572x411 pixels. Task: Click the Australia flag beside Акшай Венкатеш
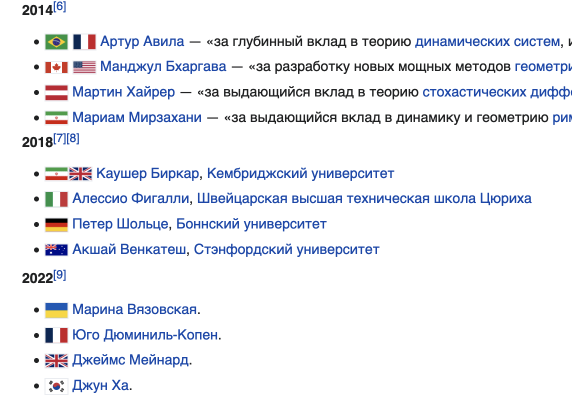point(56,250)
